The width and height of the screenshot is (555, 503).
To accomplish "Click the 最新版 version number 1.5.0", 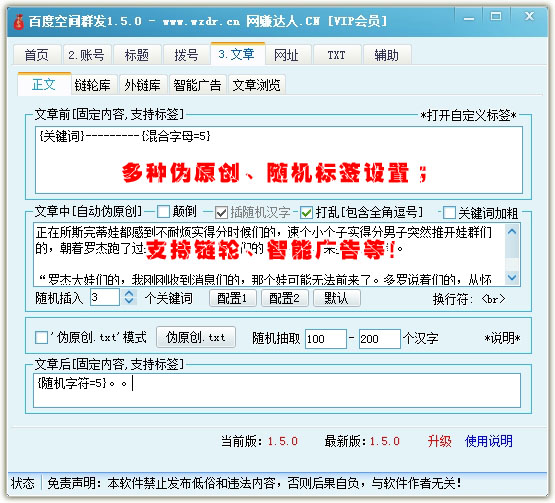I will click(x=385, y=441).
